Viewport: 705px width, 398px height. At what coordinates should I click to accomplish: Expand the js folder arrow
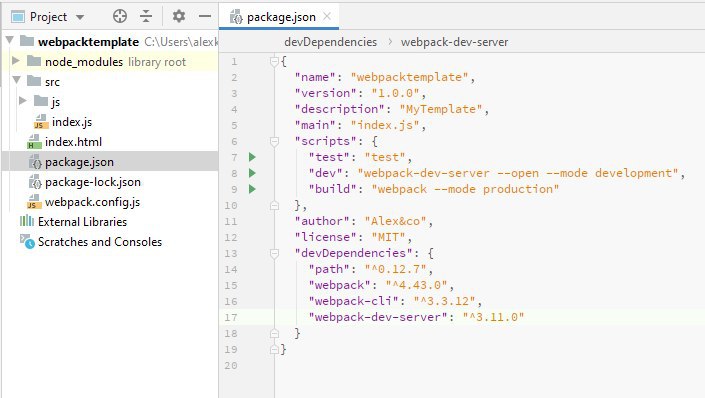(x=22, y=101)
